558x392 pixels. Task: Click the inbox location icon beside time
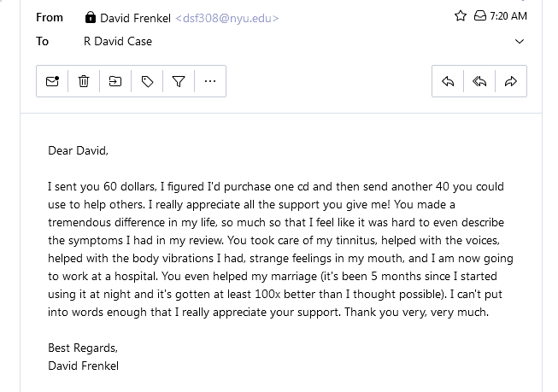coord(479,16)
